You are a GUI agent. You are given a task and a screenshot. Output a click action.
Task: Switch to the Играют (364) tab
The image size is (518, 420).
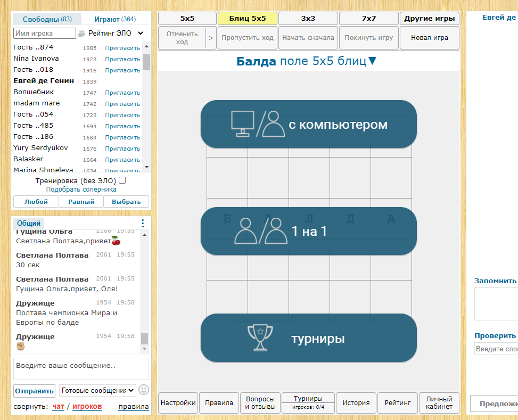[115, 19]
